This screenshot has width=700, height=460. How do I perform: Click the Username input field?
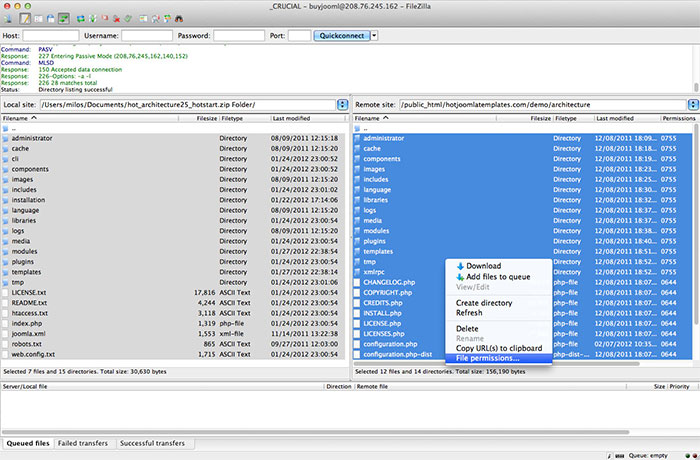(147, 36)
